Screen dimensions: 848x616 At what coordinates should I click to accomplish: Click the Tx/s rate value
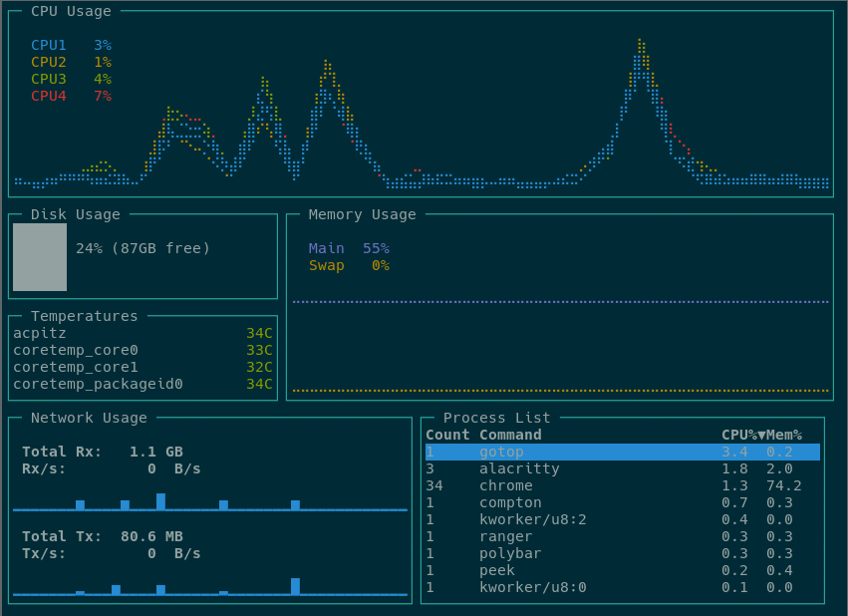tap(174, 554)
